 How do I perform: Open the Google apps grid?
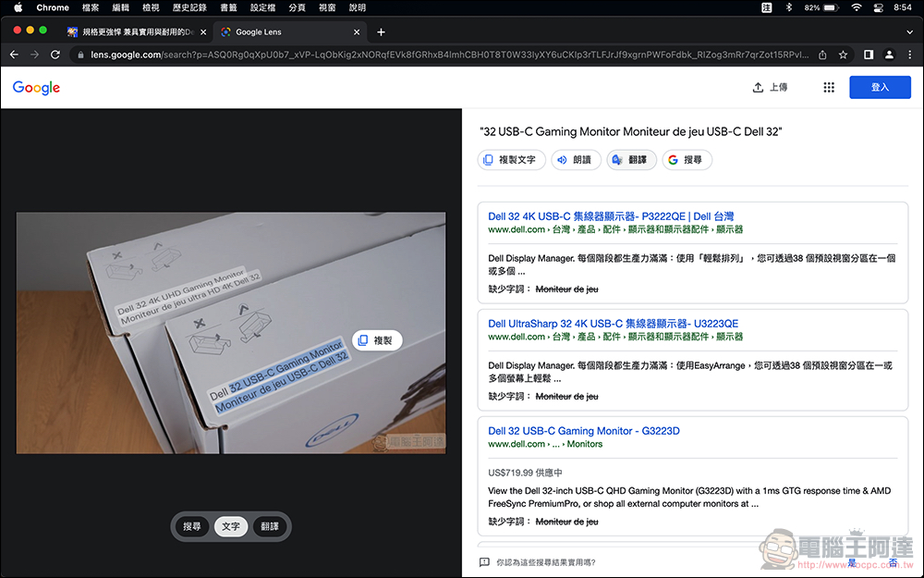[x=829, y=87]
